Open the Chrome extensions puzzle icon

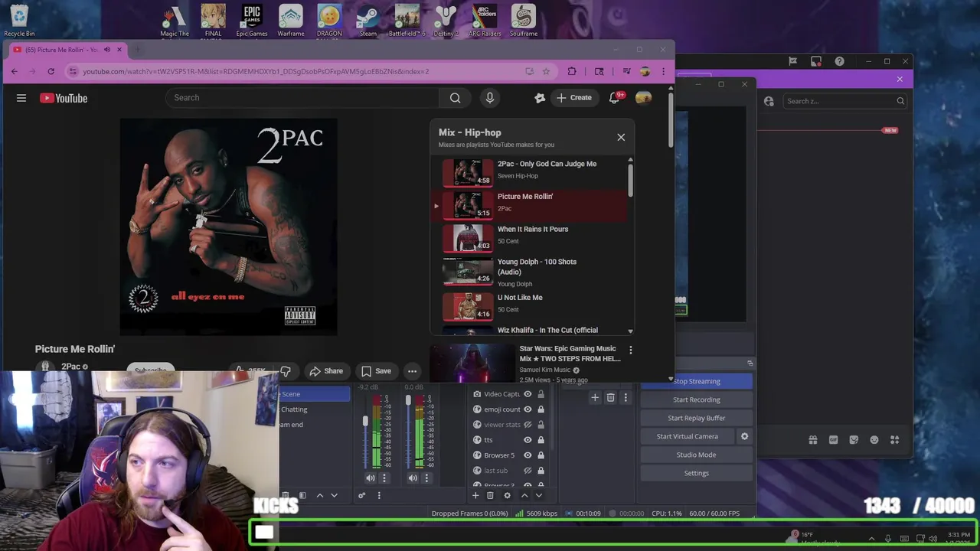[572, 71]
